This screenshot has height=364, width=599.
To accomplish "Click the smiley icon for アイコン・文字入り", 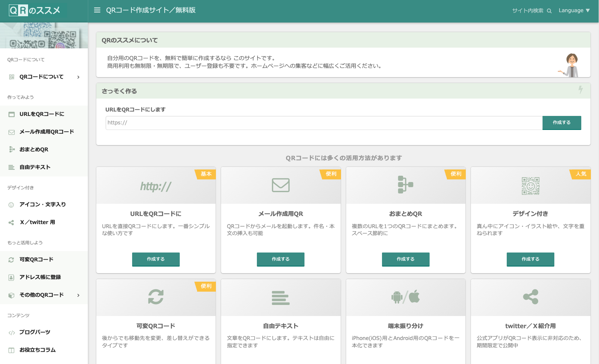I will [11, 205].
